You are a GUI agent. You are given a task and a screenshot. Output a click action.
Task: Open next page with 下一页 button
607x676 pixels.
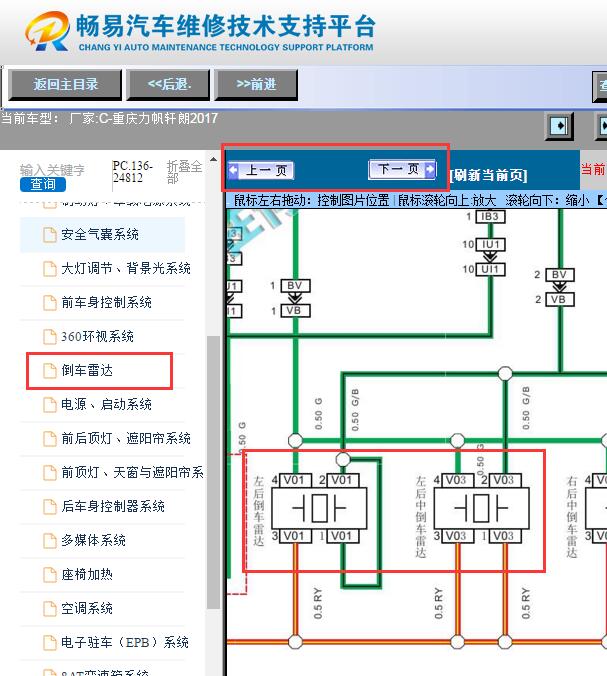pos(402,169)
